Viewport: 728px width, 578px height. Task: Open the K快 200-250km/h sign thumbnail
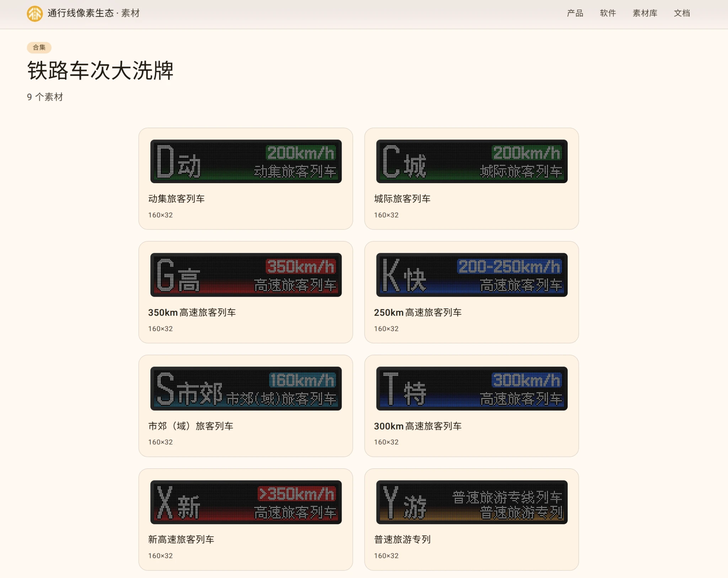point(472,275)
